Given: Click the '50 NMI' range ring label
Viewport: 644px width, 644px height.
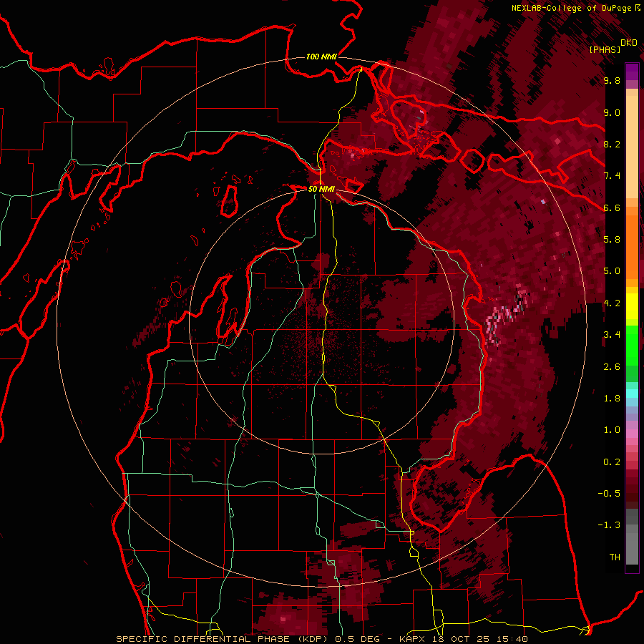Looking at the screenshot, I should pyautogui.click(x=321, y=189).
